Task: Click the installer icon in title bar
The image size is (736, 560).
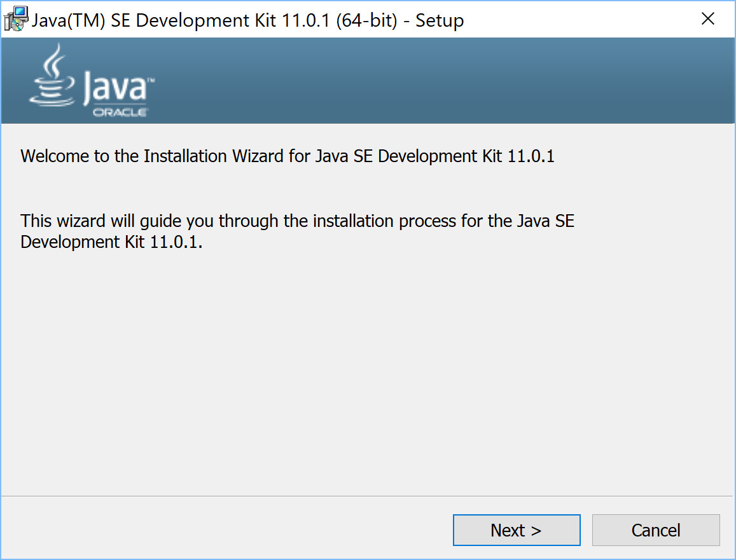Action: click(15, 19)
